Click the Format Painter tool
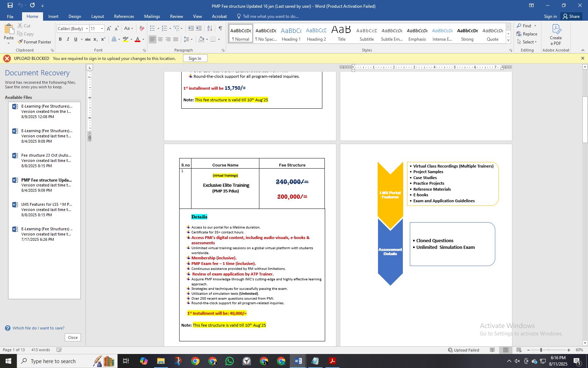This screenshot has height=368, width=588. tap(34, 42)
